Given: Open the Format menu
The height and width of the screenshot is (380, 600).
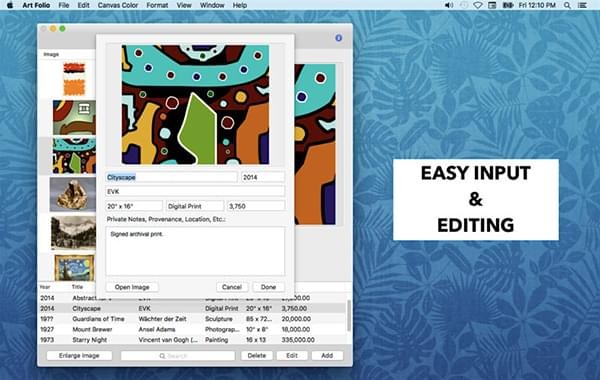Looking at the screenshot, I should [157, 5].
